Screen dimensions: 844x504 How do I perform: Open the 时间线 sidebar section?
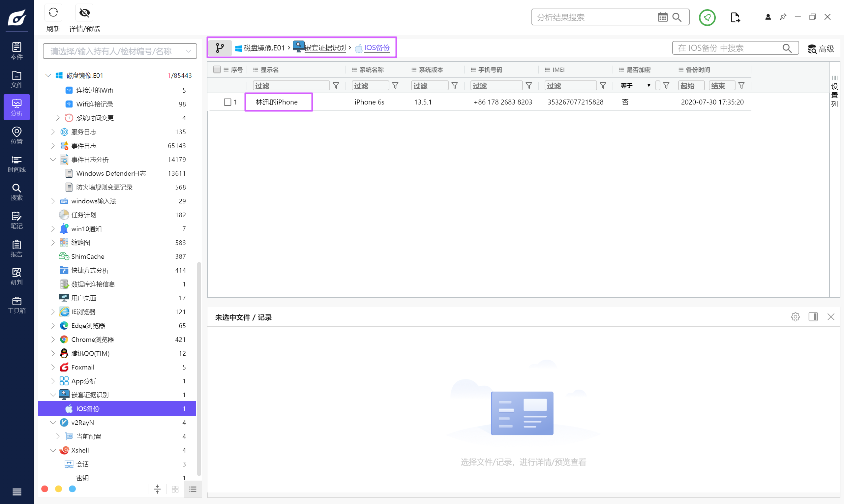tap(16, 164)
